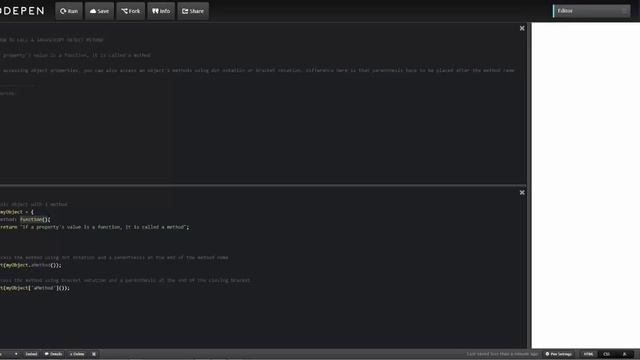
Task: Open the Editor view dropdown
Action: [x=591, y=11]
